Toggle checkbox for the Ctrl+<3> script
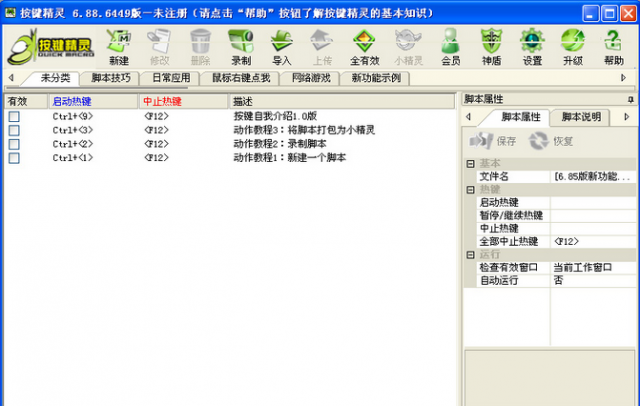This screenshot has height=406, width=640. click(14, 131)
